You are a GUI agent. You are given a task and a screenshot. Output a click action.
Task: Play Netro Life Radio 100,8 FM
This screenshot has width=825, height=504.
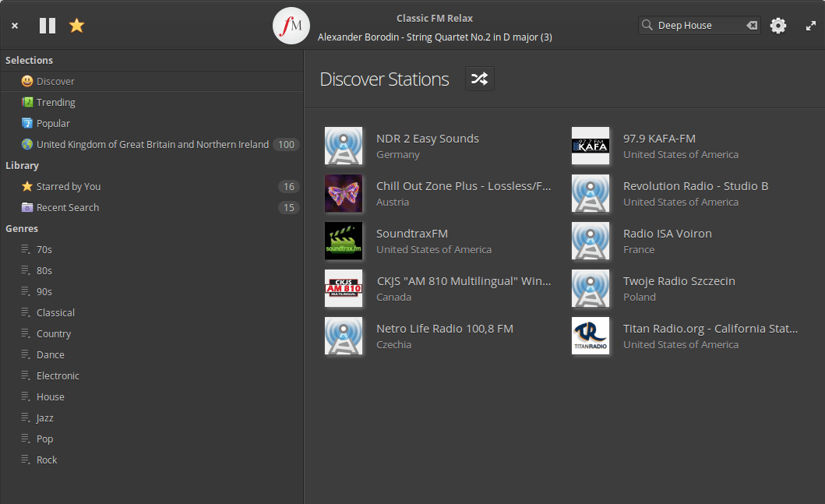click(x=445, y=329)
